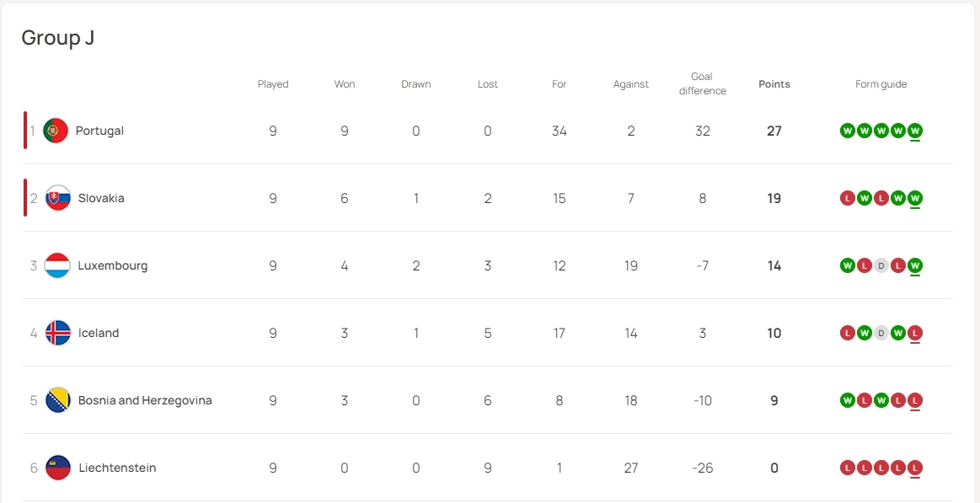Click Luxembourg's grey D draw form badge
980x503 pixels.
pos(881,265)
